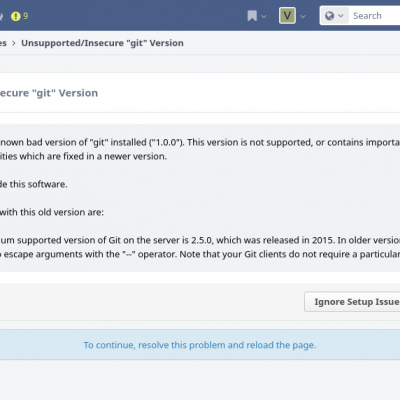Expand the chevron beside the bookmark icon

pyautogui.click(x=264, y=16)
